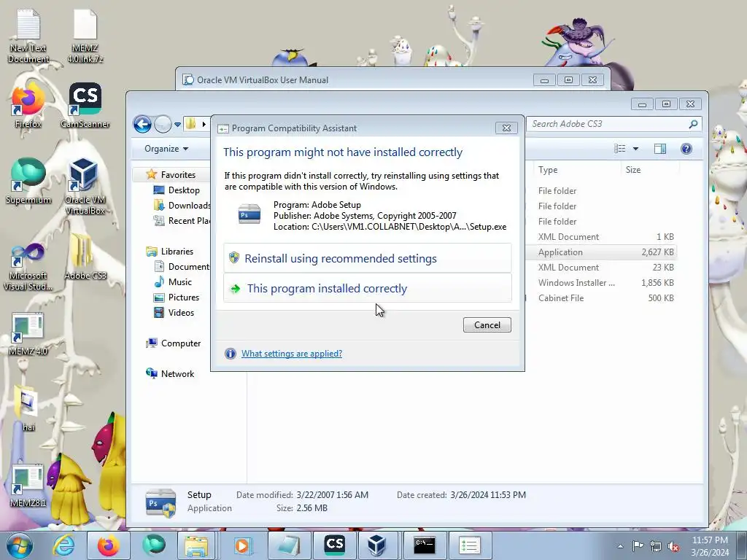Close the Program Compatibility Assistant dialog
The image size is (747, 560).
(506, 128)
